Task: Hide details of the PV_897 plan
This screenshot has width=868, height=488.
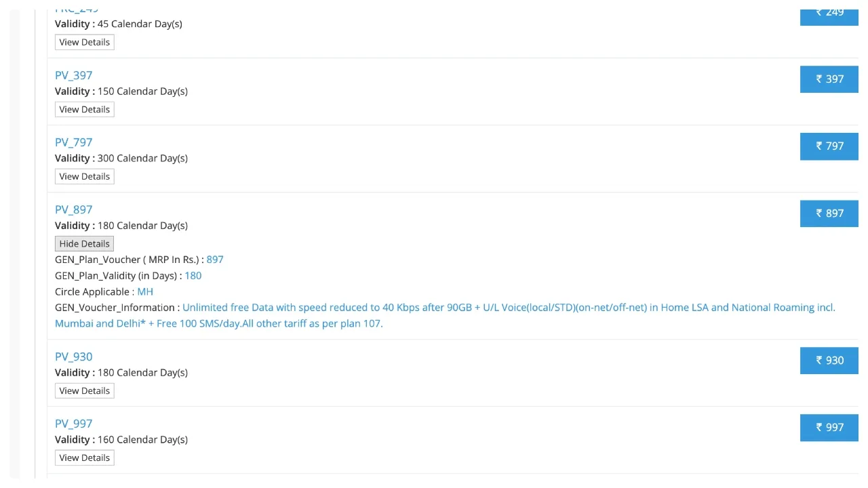Action: tap(84, 244)
